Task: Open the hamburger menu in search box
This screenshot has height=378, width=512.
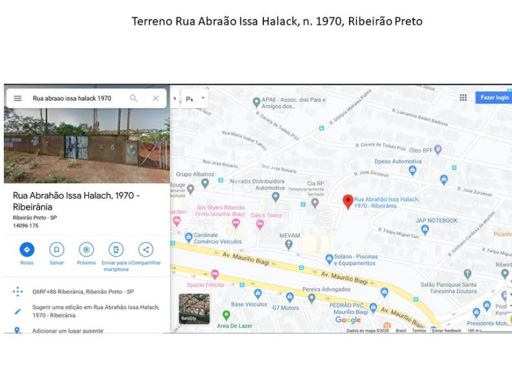Action: point(18,98)
